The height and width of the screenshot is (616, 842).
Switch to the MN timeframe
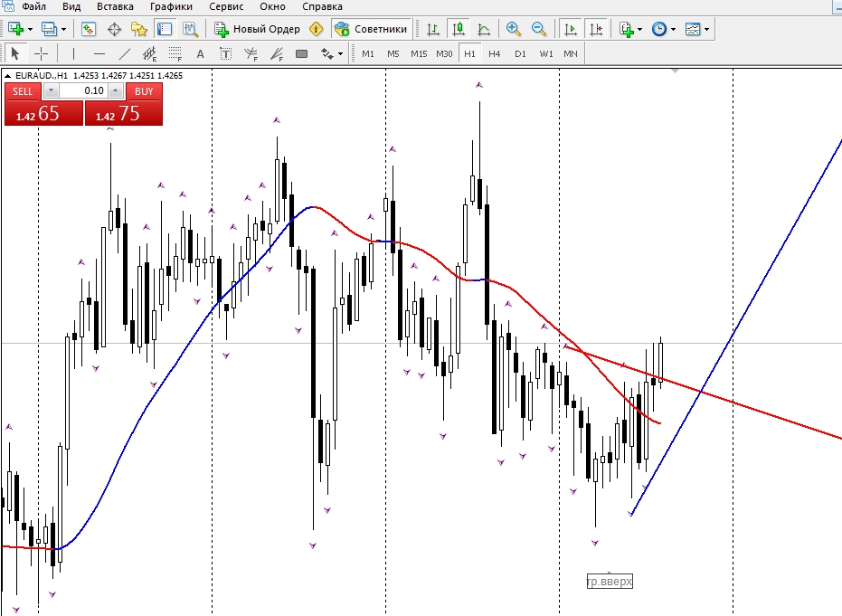[x=571, y=53]
